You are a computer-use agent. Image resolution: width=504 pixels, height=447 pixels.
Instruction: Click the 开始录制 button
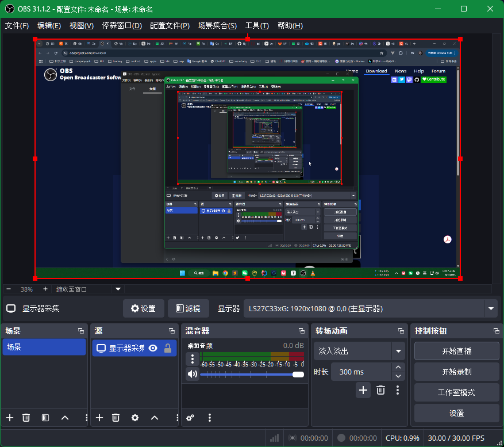(x=457, y=372)
